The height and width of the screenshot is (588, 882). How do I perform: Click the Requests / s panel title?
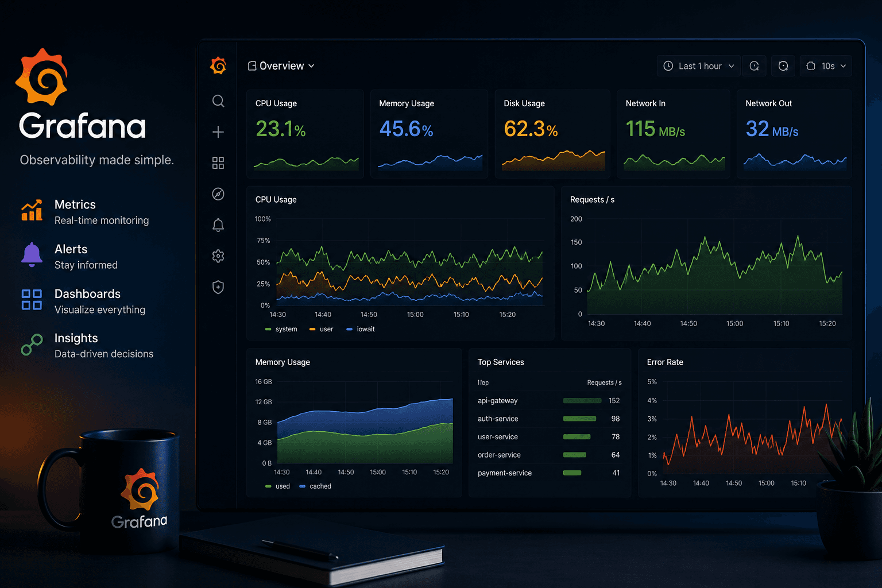(x=592, y=200)
